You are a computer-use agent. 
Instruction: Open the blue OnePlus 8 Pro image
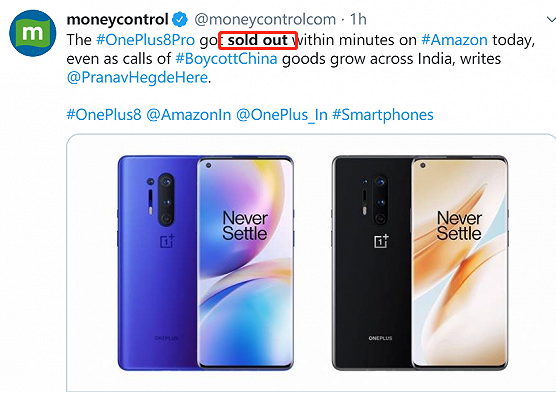(x=206, y=263)
